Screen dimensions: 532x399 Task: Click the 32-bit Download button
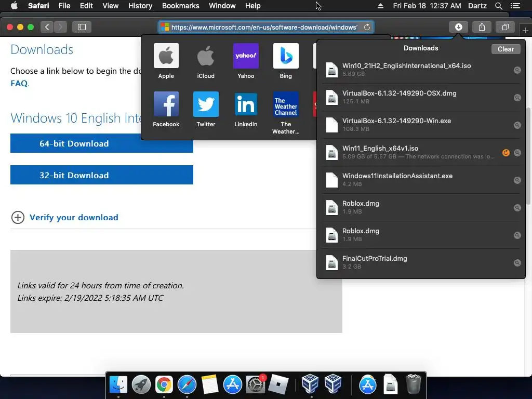(x=102, y=175)
